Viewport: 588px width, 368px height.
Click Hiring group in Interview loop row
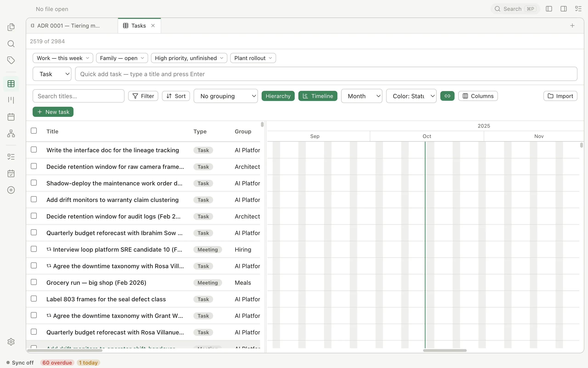(x=243, y=250)
